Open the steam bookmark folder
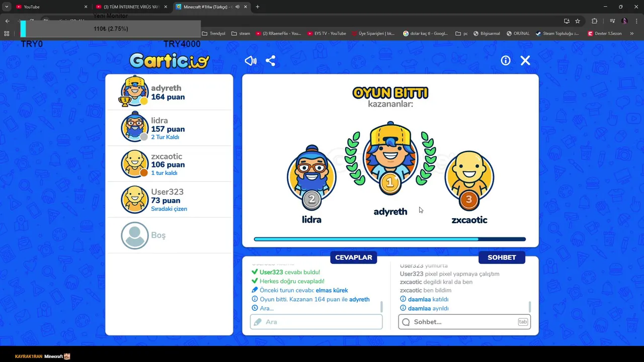The image size is (644, 362). point(241,34)
